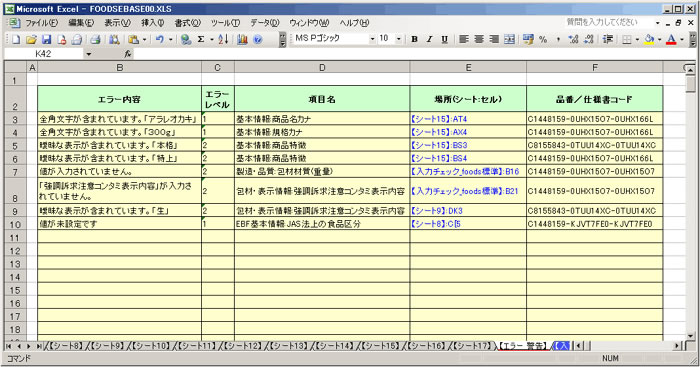Open the データ(D) menu
The height and width of the screenshot is (367, 700).
(x=265, y=23)
